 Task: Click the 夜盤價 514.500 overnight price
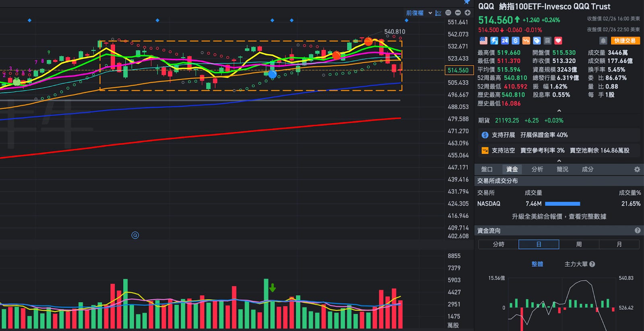[489, 30]
